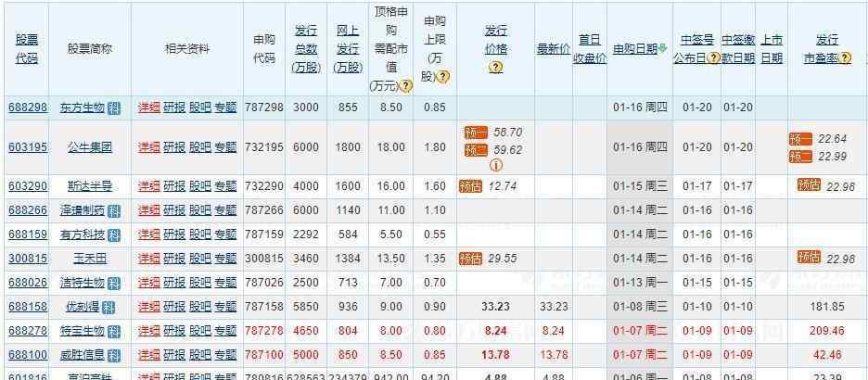Open 详细 link for 公牛集团

[x=148, y=147]
